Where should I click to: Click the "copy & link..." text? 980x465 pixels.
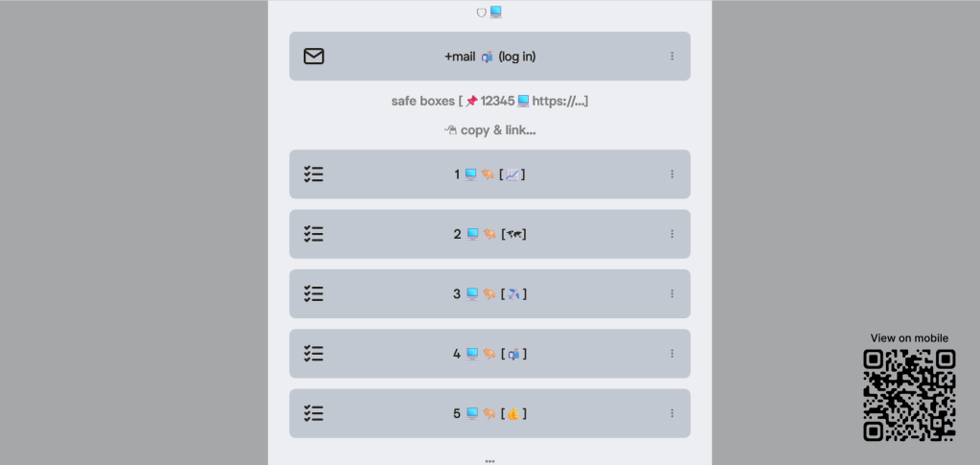pyautogui.click(x=490, y=130)
